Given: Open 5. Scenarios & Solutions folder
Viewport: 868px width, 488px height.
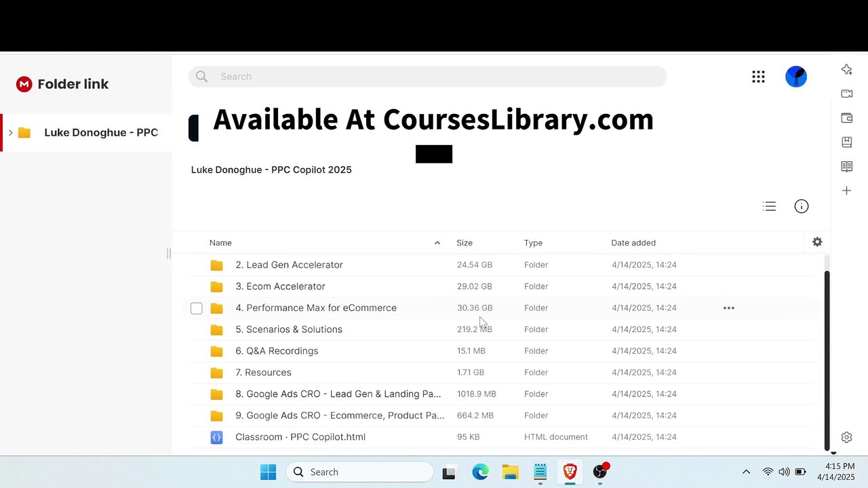Looking at the screenshot, I should pyautogui.click(x=289, y=329).
